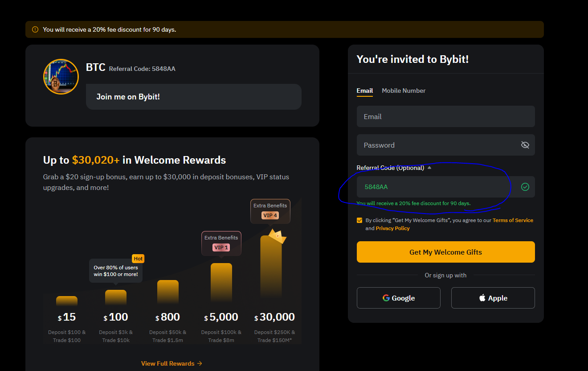Click the green checkmark in referral field
Screen dimensions: 588x371
525,187
